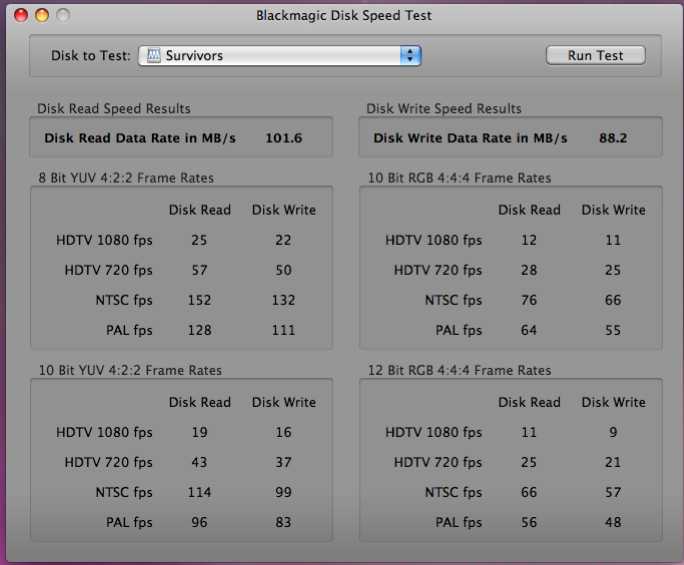Screen dimensions: 684x565
Task: Click 8 Bit YUV HDTV 1080 read value 25
Action: tap(199, 240)
